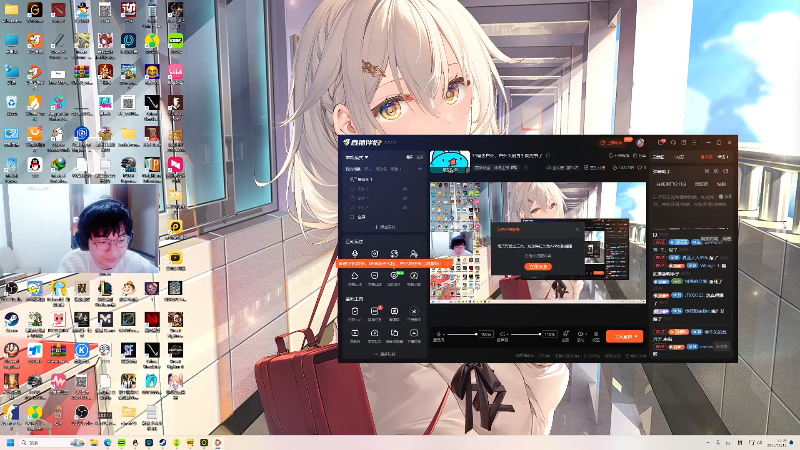Open Microsoft Edge from the taskbar
This screenshot has width=800, height=450.
tap(108, 442)
